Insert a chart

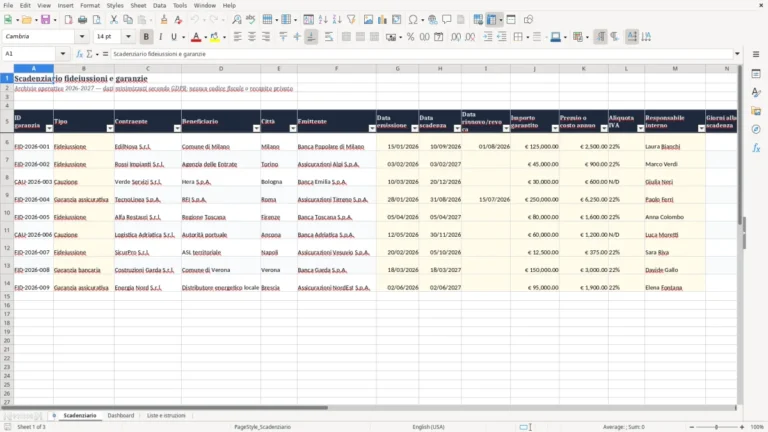pyautogui.click(x=383, y=20)
